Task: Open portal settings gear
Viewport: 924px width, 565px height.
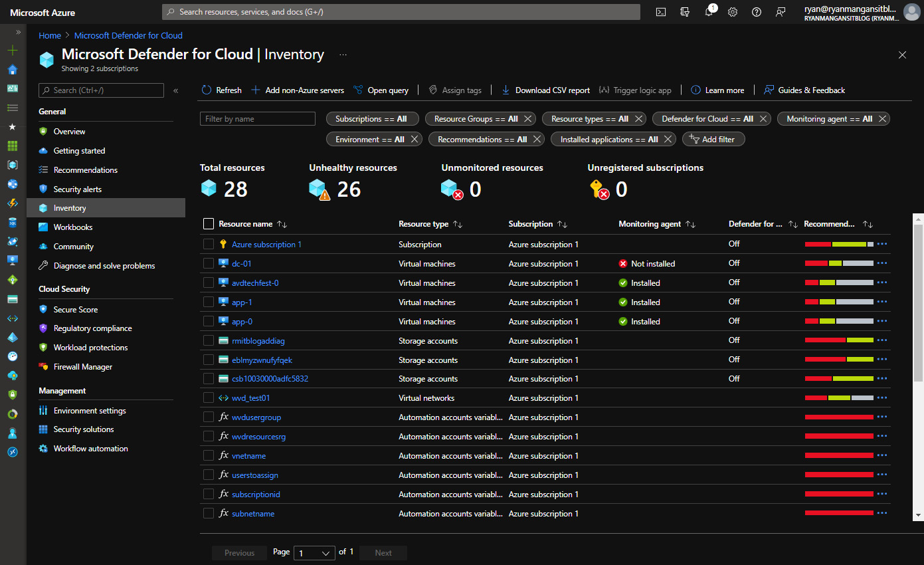Action: (733, 12)
